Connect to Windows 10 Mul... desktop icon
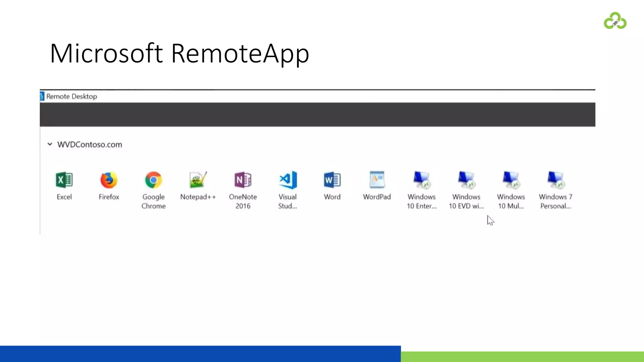 click(x=511, y=180)
